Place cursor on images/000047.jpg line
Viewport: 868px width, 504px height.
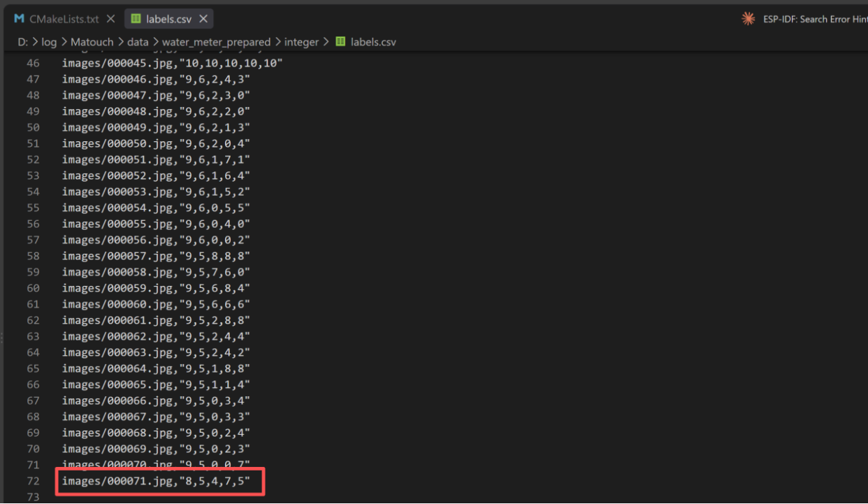pos(156,95)
